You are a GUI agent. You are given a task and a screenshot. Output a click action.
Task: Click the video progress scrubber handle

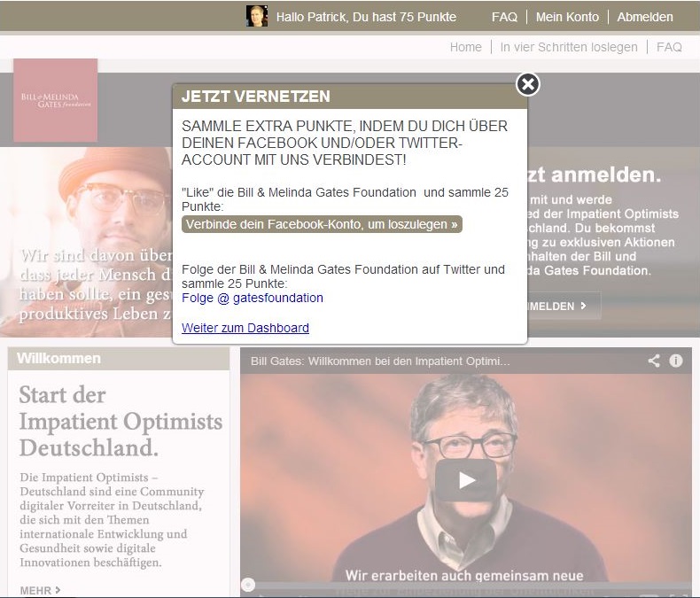click(x=248, y=585)
